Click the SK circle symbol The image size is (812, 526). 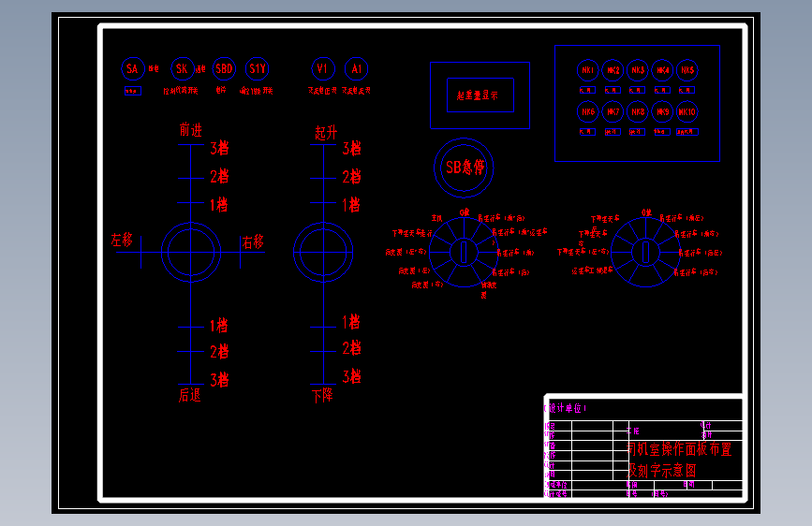[x=183, y=69]
